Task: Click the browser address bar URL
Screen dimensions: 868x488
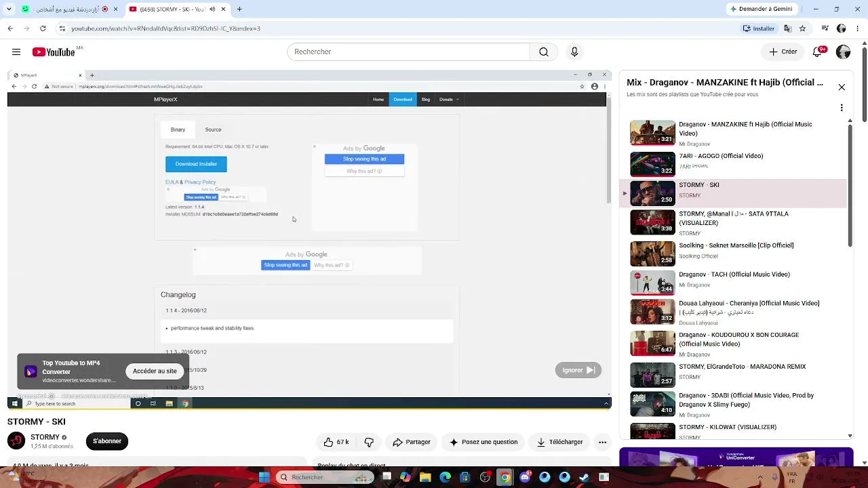Action: pyautogui.click(x=166, y=28)
